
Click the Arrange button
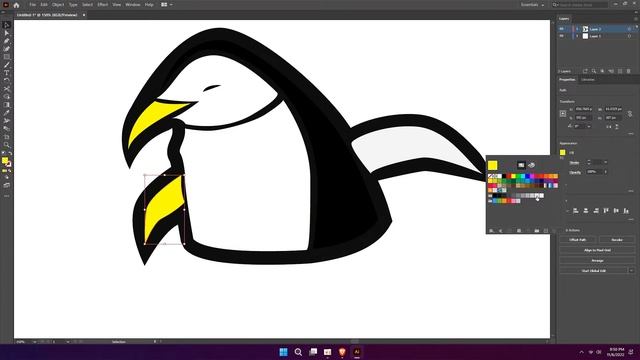tap(597, 260)
